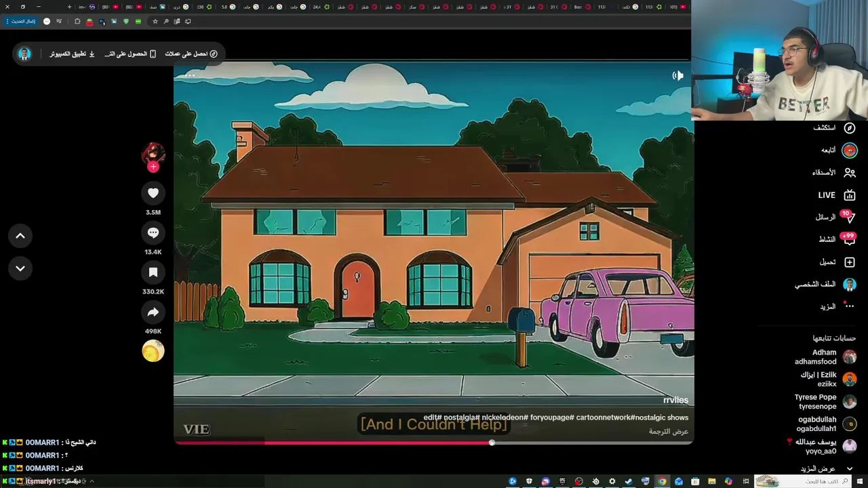Open the comments bubble showing 13.4K
The image size is (868, 488).
click(153, 232)
